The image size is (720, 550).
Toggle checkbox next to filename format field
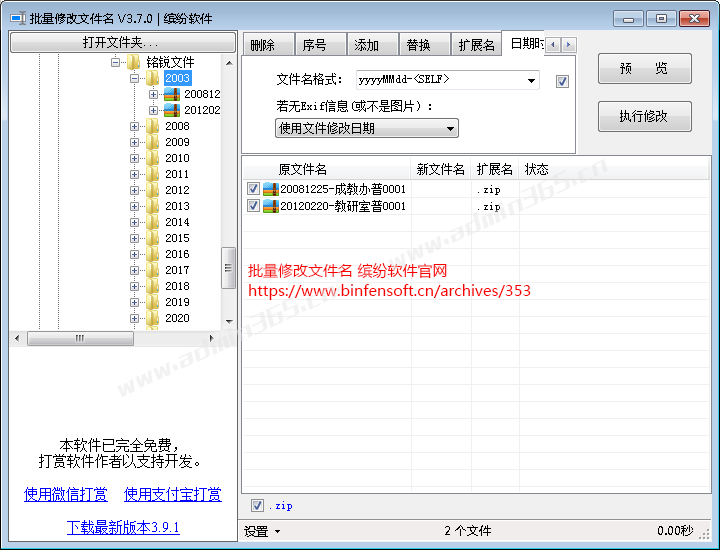(562, 81)
